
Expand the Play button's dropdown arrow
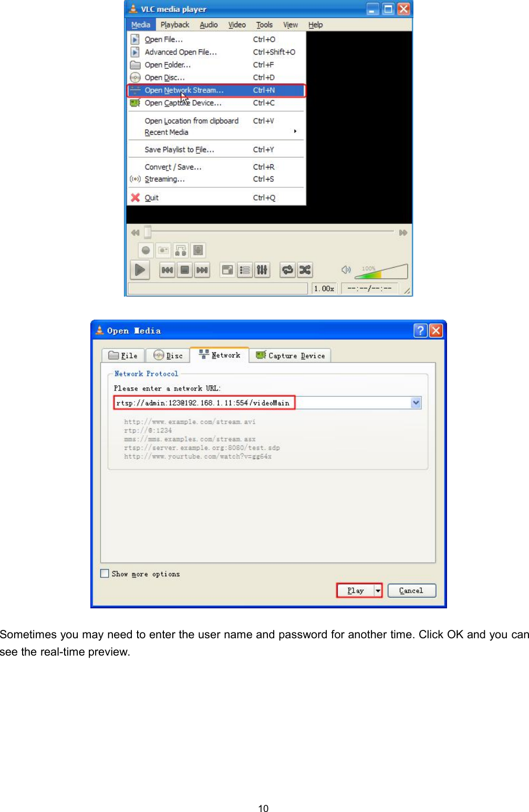click(x=378, y=590)
